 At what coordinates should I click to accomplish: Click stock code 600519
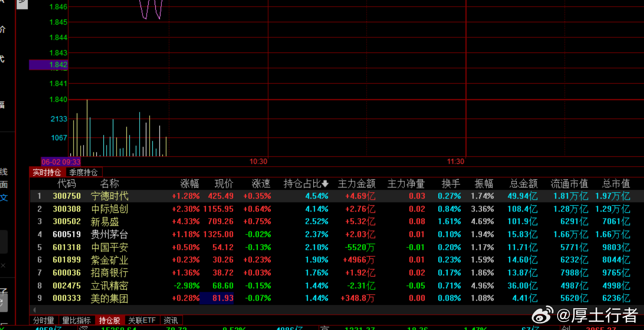pos(67,234)
